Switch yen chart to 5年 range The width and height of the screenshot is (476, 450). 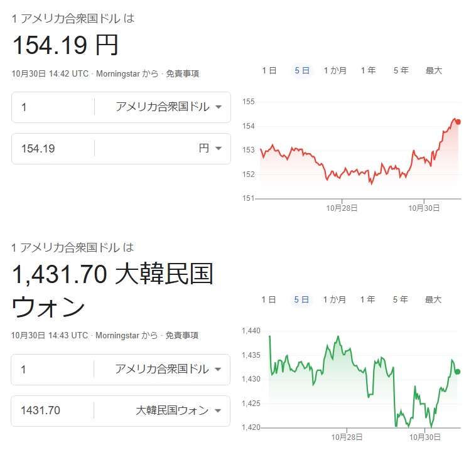coord(401,71)
